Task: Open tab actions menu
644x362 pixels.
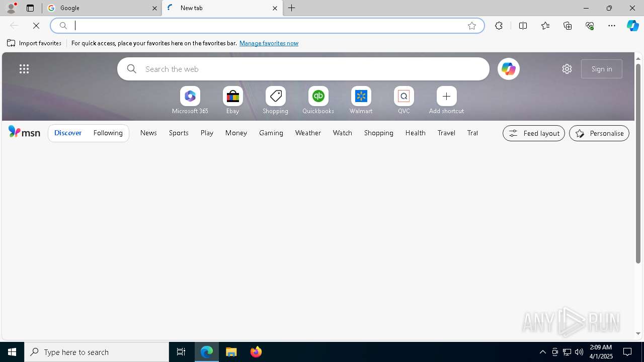Action: [x=30, y=8]
